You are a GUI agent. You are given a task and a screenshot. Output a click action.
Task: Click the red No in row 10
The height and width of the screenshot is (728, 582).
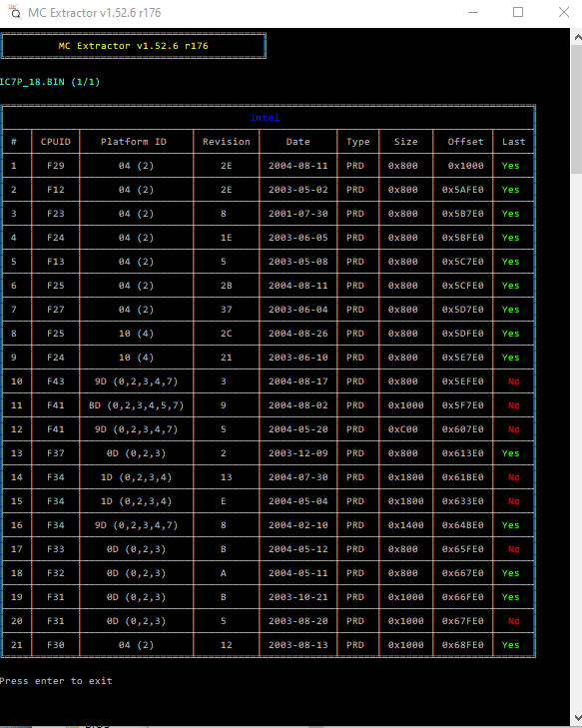[x=514, y=381]
